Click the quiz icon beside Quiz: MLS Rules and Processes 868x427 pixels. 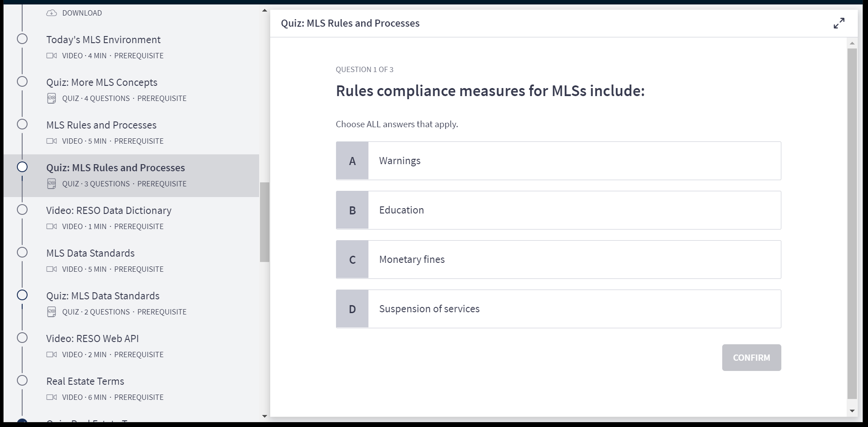(52, 184)
